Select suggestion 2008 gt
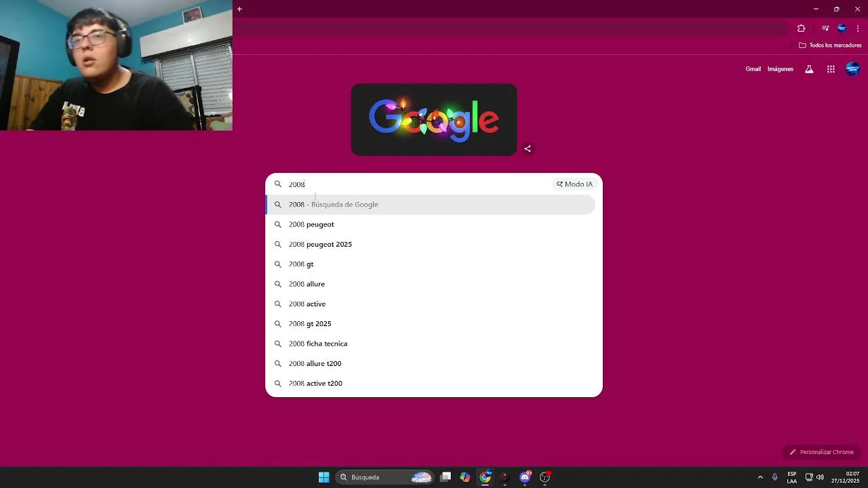This screenshot has height=488, width=868. (431, 264)
